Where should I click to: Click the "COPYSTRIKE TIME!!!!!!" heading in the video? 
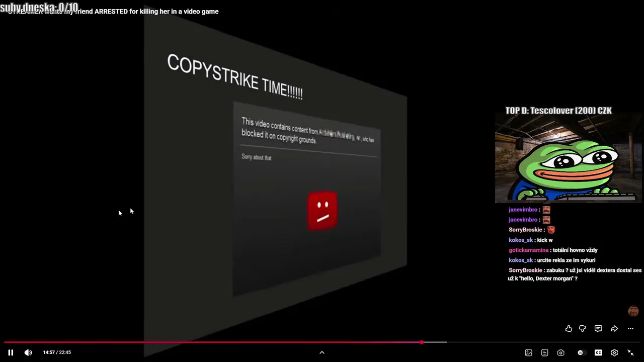tap(235, 77)
